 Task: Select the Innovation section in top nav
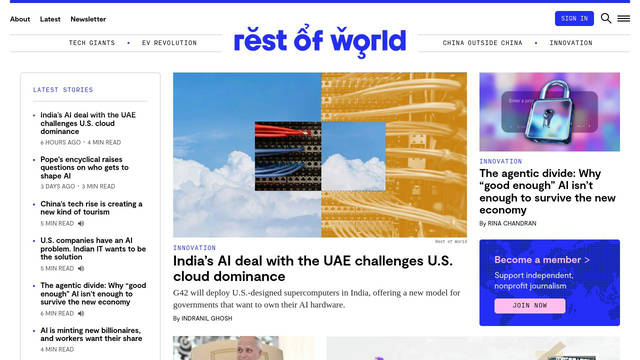[571, 43]
